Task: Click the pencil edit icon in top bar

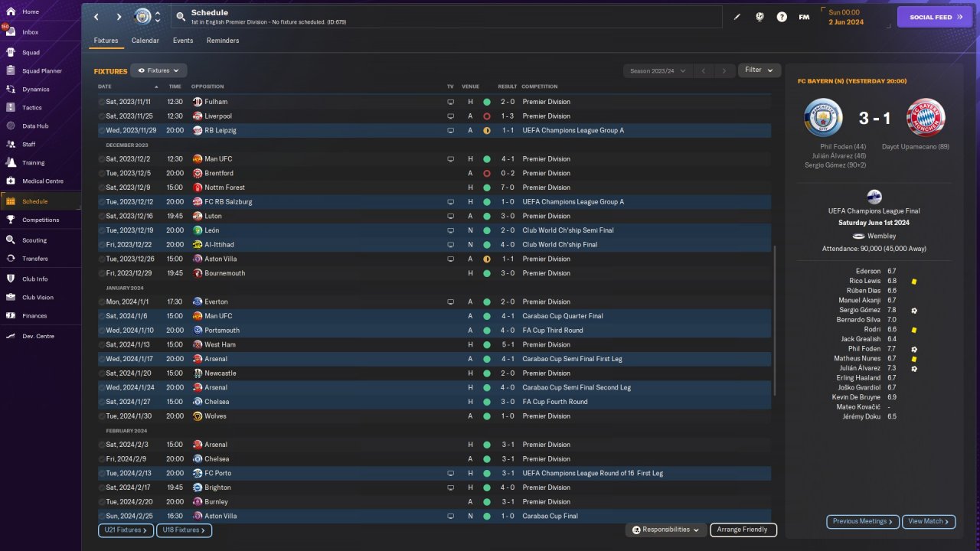Action: click(737, 17)
